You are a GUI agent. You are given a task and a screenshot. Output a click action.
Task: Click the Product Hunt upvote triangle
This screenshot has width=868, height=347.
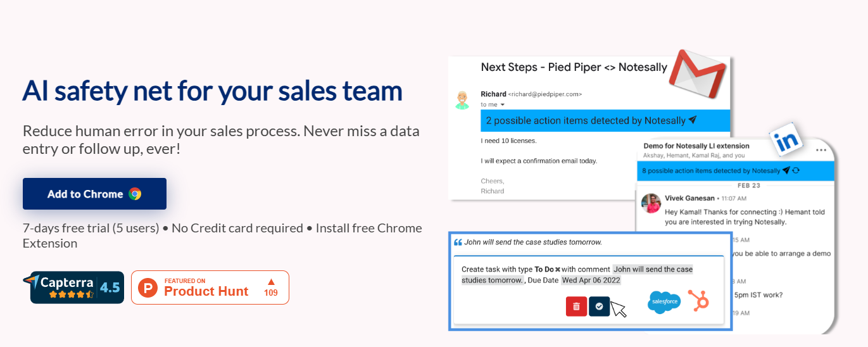[x=271, y=282]
